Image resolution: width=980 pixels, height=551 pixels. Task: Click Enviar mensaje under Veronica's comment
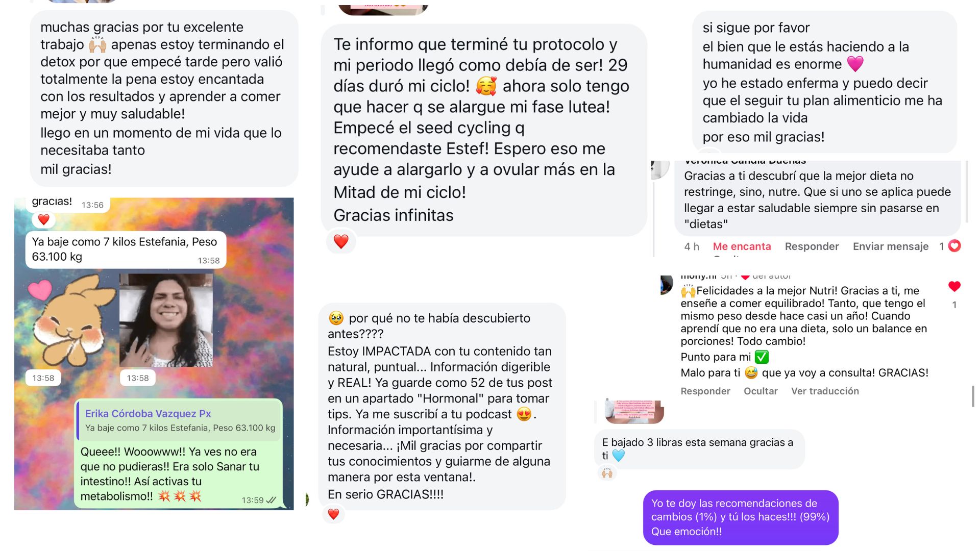890,246
